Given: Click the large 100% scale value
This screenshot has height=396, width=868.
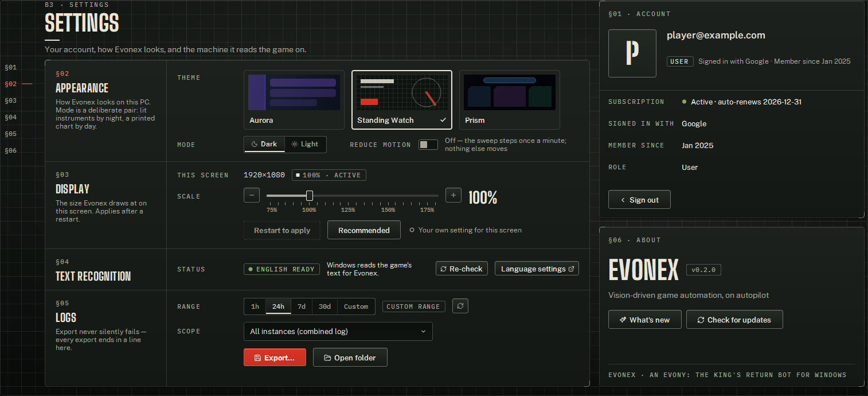Looking at the screenshot, I should pyautogui.click(x=483, y=197).
